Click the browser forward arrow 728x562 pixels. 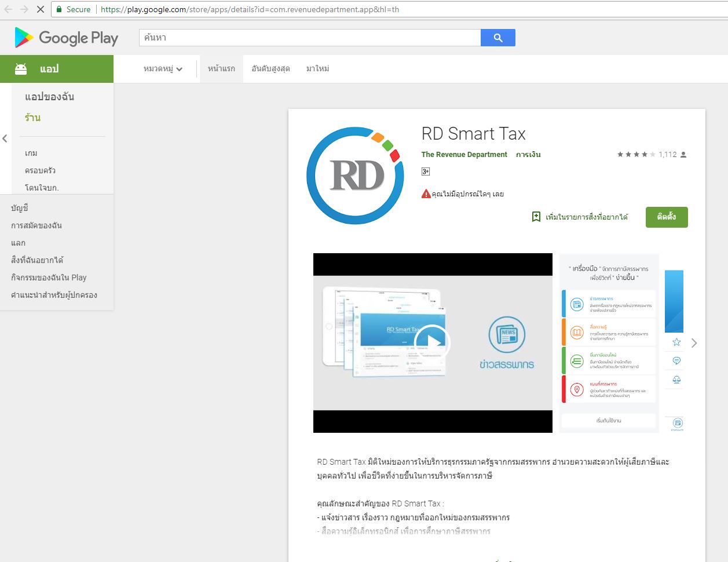pyautogui.click(x=24, y=9)
